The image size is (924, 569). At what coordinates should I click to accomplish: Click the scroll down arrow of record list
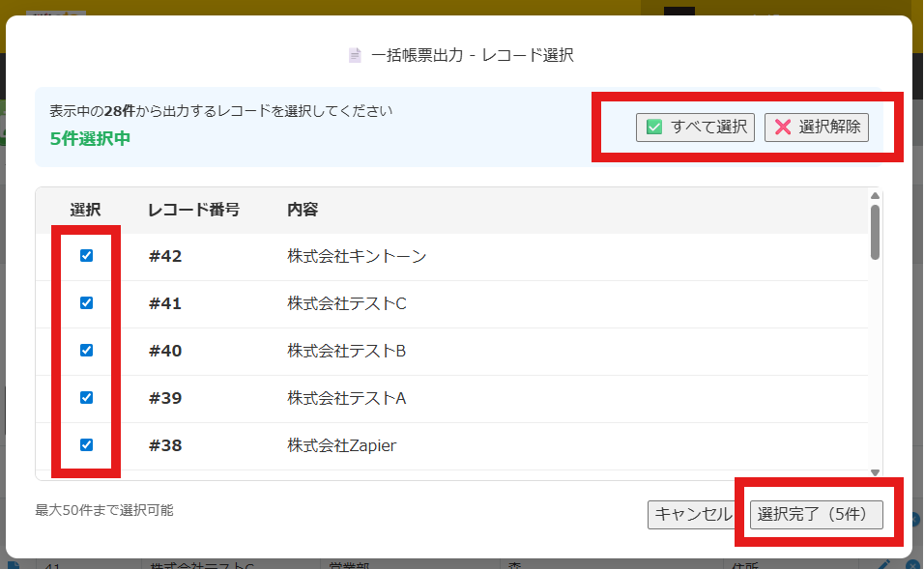tap(875, 472)
